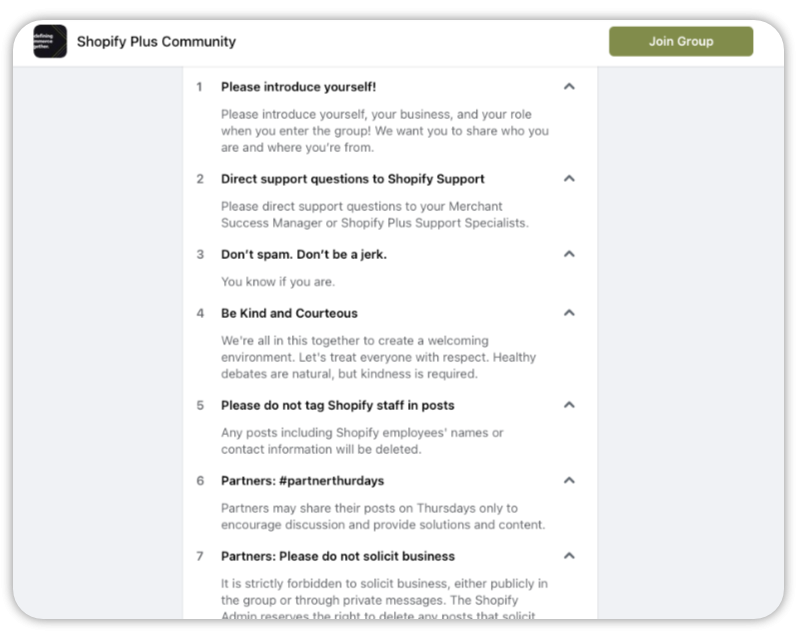802x636 pixels.
Task: Select heading 'Direct support questions to Shopify Support'
Action: coord(352,179)
